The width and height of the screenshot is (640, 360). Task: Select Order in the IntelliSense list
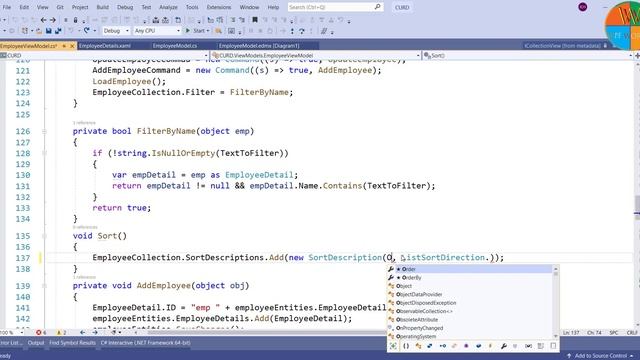coord(469,269)
